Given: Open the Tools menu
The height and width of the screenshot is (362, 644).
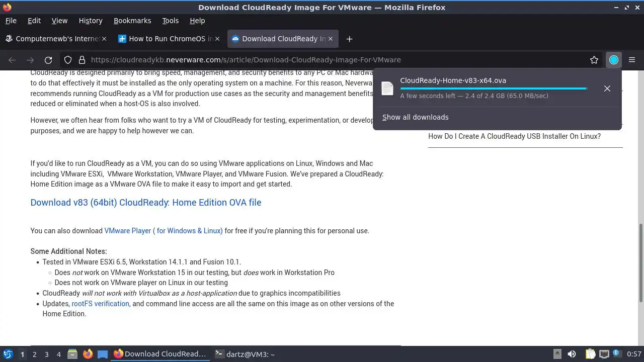Looking at the screenshot, I should [x=170, y=21].
